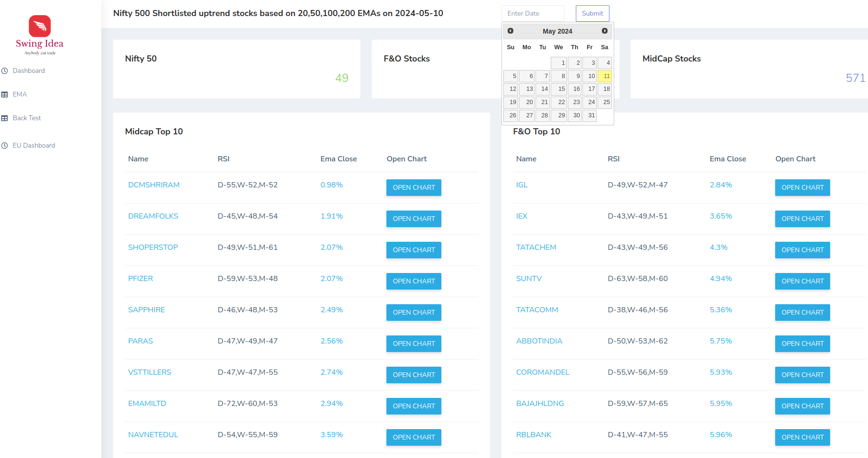Click the EMA table icon

point(5,95)
